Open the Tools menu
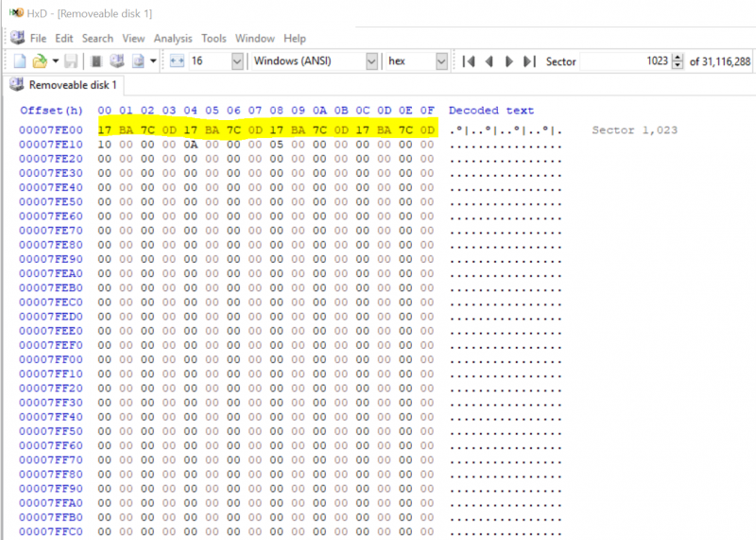 pyautogui.click(x=214, y=39)
